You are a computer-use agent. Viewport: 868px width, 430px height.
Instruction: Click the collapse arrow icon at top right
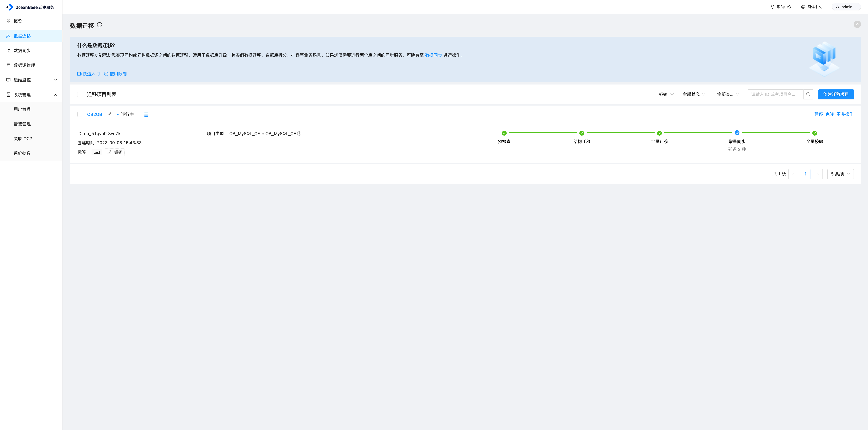click(857, 24)
